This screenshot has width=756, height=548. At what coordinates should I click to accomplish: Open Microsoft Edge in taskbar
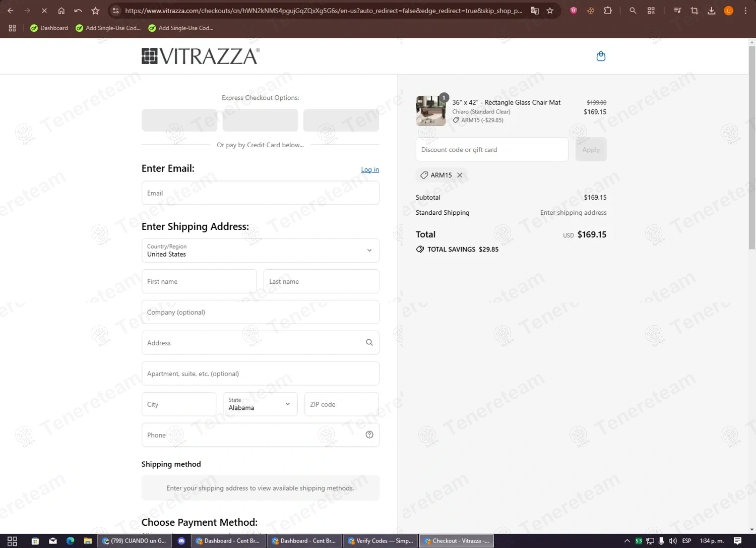click(x=70, y=541)
